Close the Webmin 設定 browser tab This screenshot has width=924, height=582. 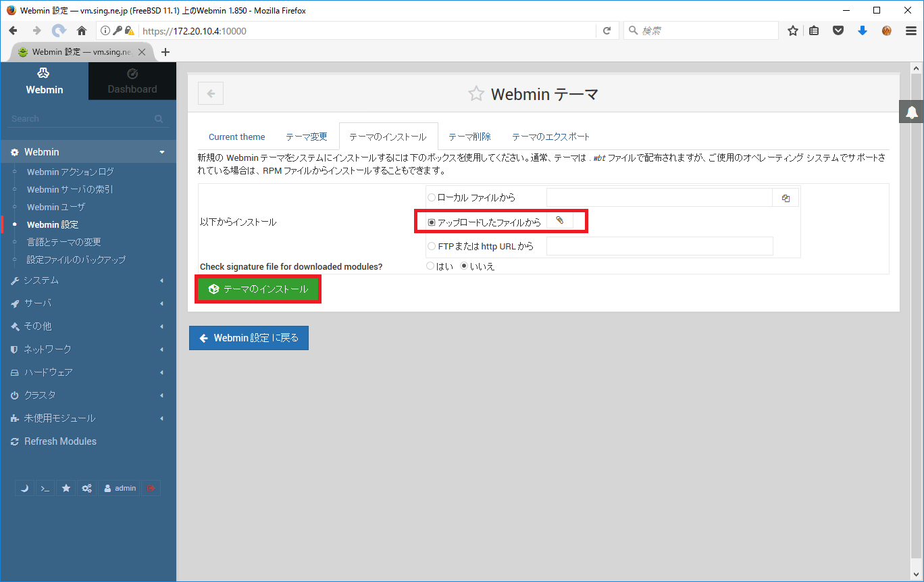tap(142, 52)
